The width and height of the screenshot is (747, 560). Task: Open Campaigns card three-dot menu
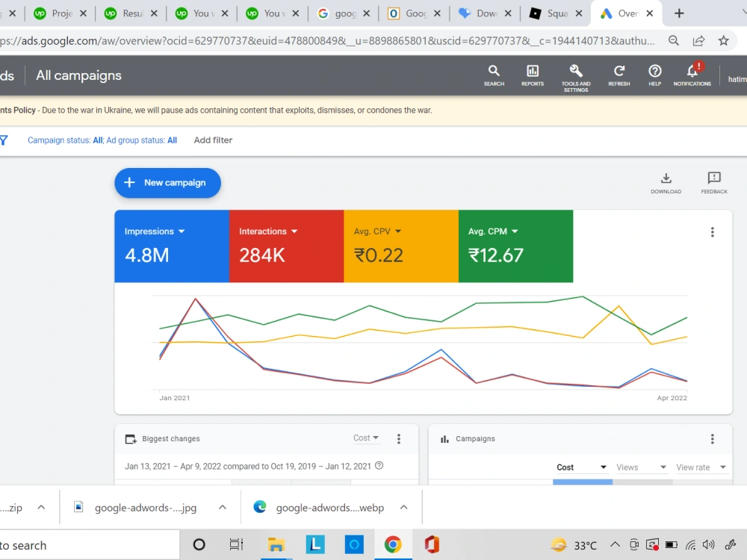pyautogui.click(x=712, y=438)
